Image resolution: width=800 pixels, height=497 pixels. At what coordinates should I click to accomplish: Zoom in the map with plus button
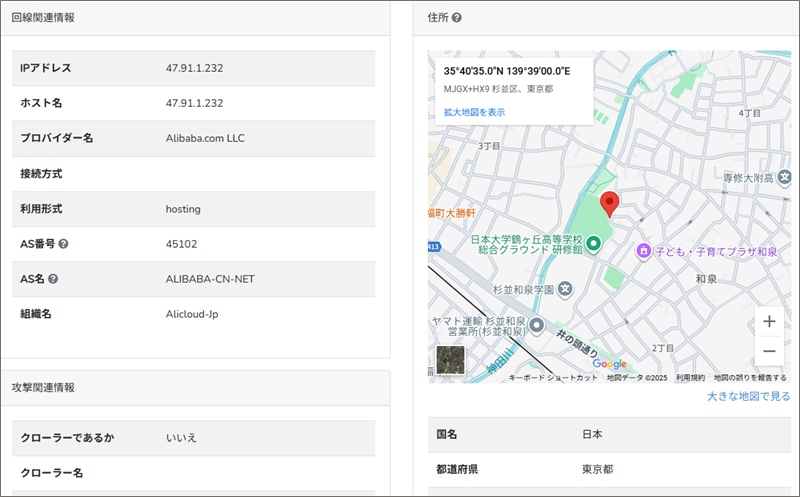pyautogui.click(x=769, y=321)
